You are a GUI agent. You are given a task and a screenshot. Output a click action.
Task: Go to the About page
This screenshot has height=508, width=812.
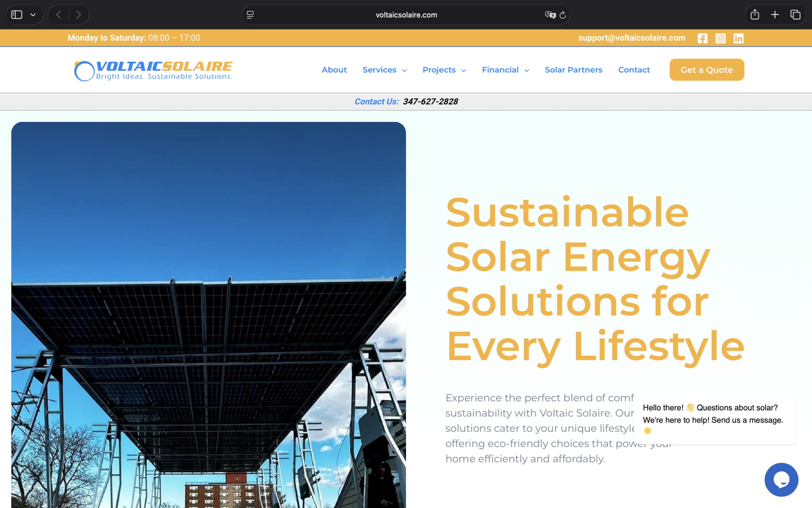334,70
